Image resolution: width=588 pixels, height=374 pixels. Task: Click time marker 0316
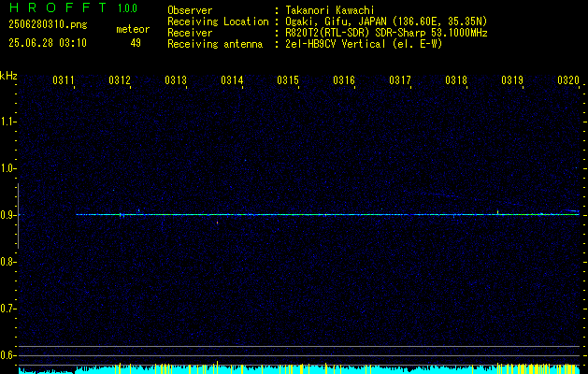coord(344,79)
